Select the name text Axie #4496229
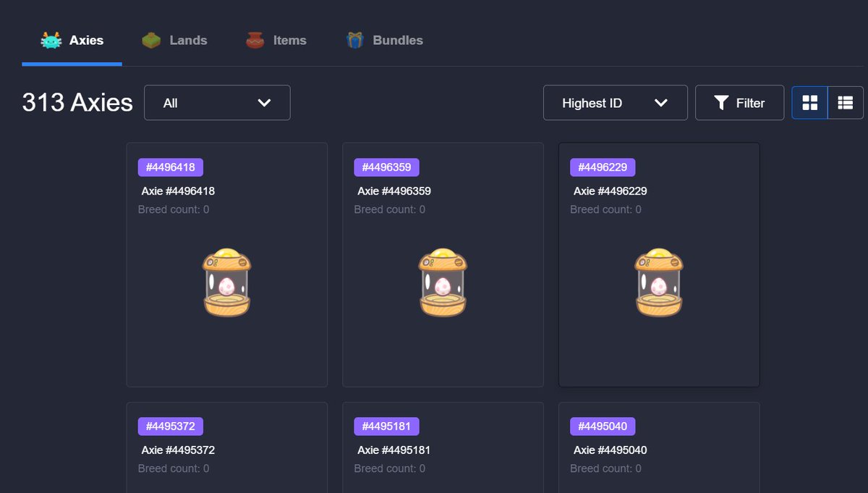 (610, 191)
